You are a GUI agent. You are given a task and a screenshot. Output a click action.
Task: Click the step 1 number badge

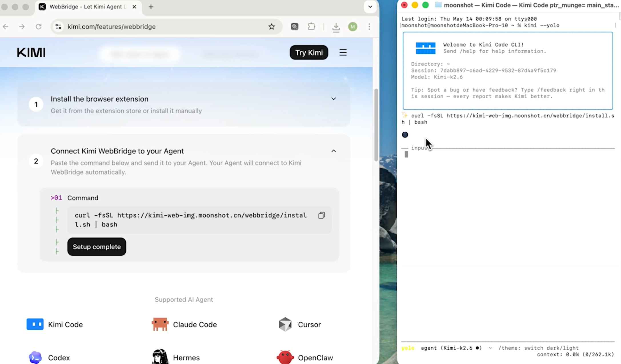36,105
